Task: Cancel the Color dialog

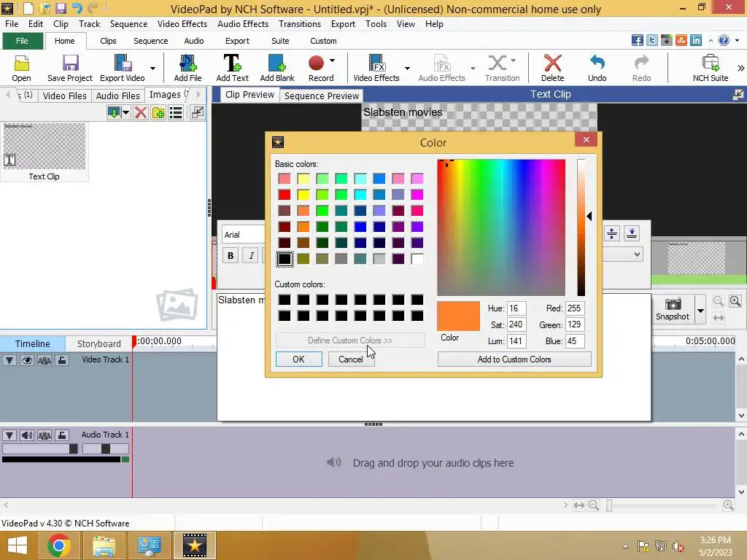Action: [x=351, y=359]
